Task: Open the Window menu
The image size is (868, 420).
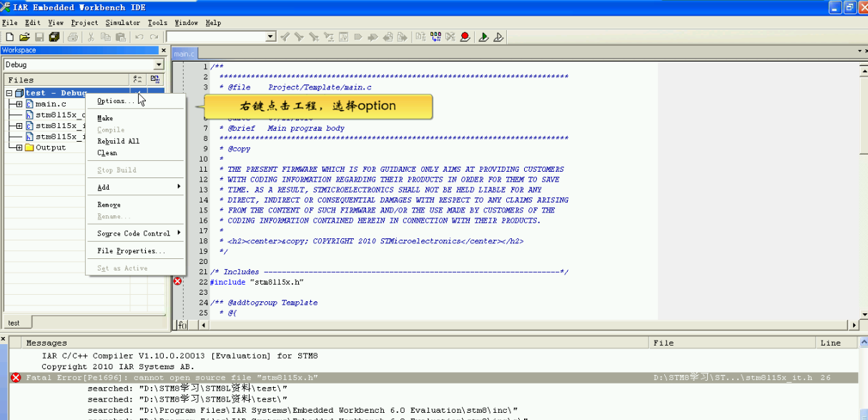Action: (187, 23)
